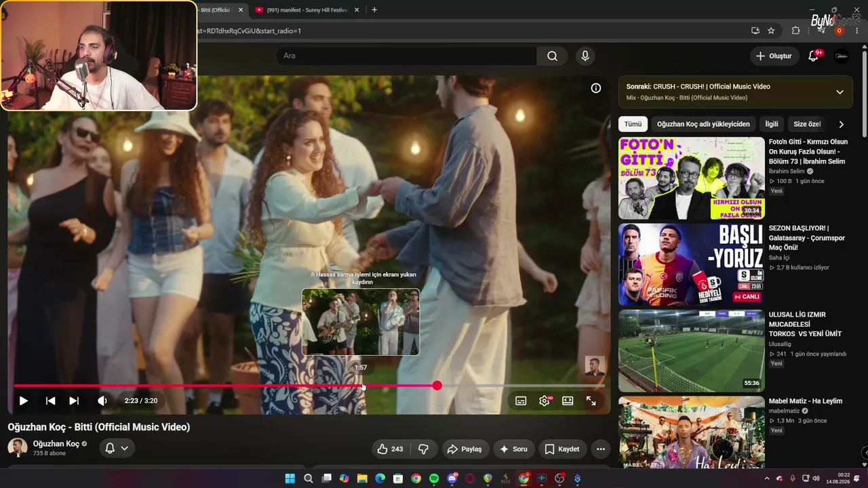Select the İlgili filter chip

click(x=772, y=124)
